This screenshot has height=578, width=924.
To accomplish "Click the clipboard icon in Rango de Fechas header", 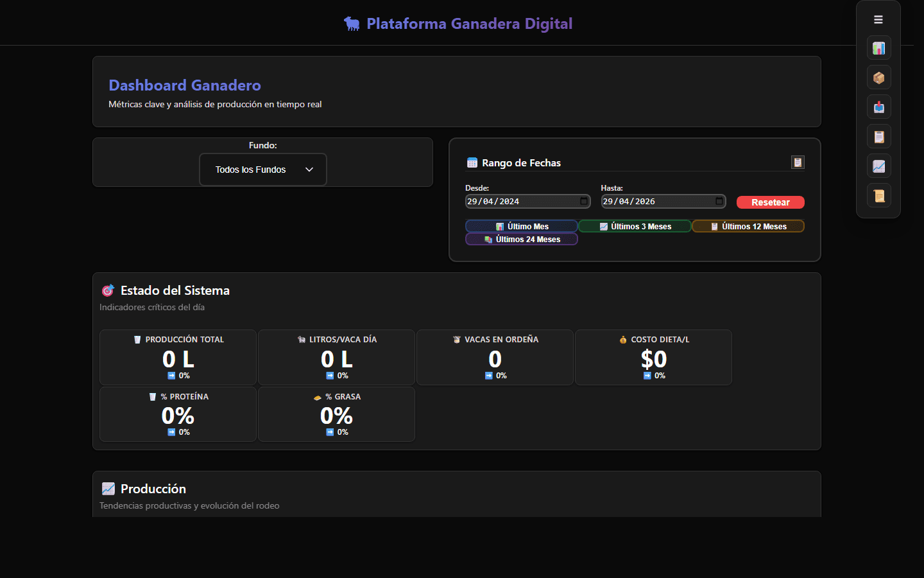I will click(x=798, y=162).
